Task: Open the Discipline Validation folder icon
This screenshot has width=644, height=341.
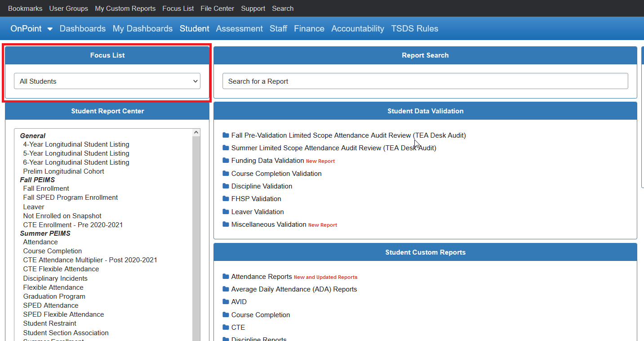Action: 226,186
